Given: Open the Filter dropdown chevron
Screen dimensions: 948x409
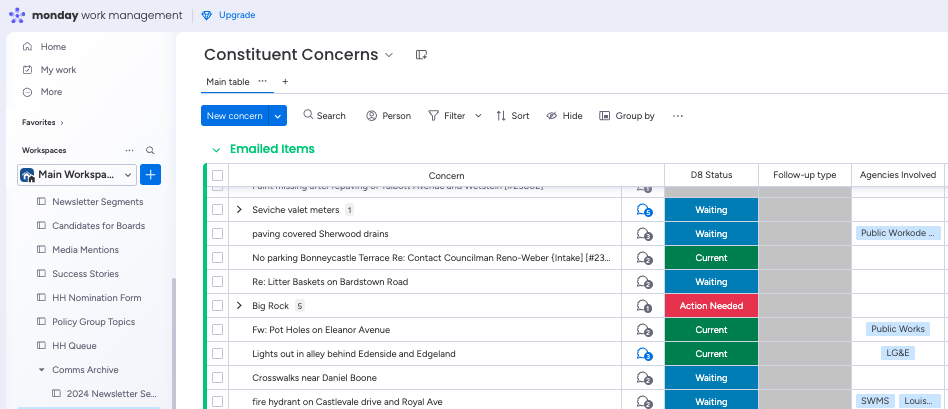Looking at the screenshot, I should [478, 116].
